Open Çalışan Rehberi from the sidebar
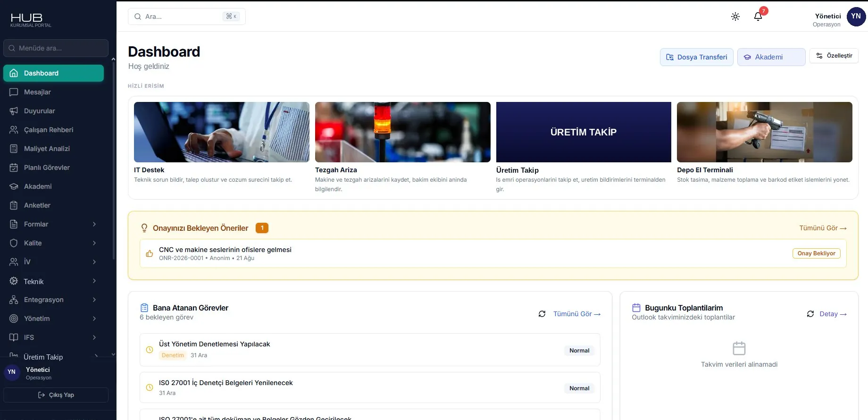This screenshot has height=420, width=868. click(x=53, y=130)
